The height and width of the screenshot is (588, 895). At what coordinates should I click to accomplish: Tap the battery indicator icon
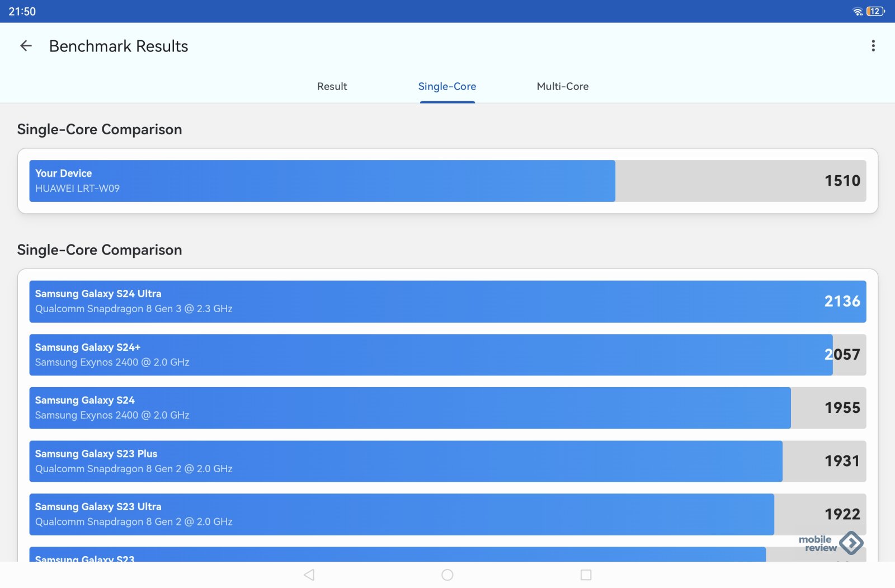pyautogui.click(x=875, y=11)
